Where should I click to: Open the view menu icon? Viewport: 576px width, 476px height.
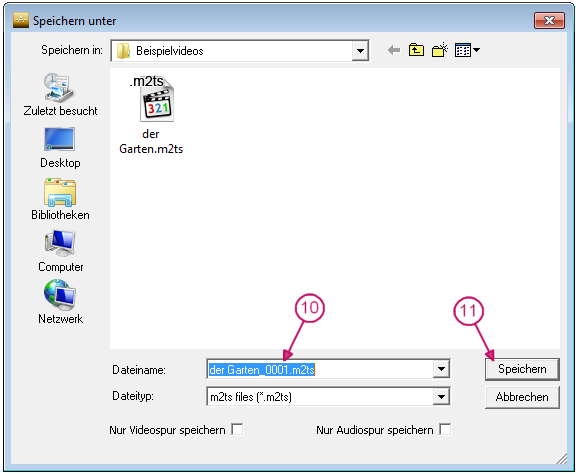[467, 50]
